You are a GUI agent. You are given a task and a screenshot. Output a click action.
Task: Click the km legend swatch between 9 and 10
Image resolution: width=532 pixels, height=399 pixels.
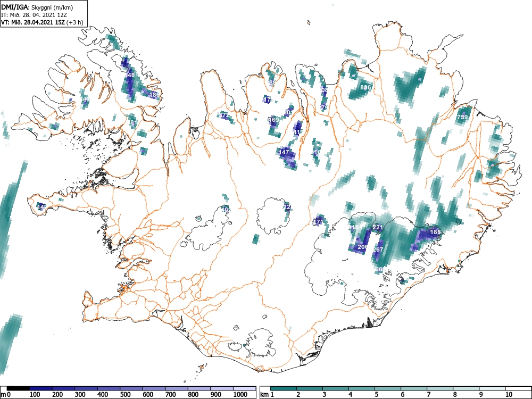click(492, 388)
